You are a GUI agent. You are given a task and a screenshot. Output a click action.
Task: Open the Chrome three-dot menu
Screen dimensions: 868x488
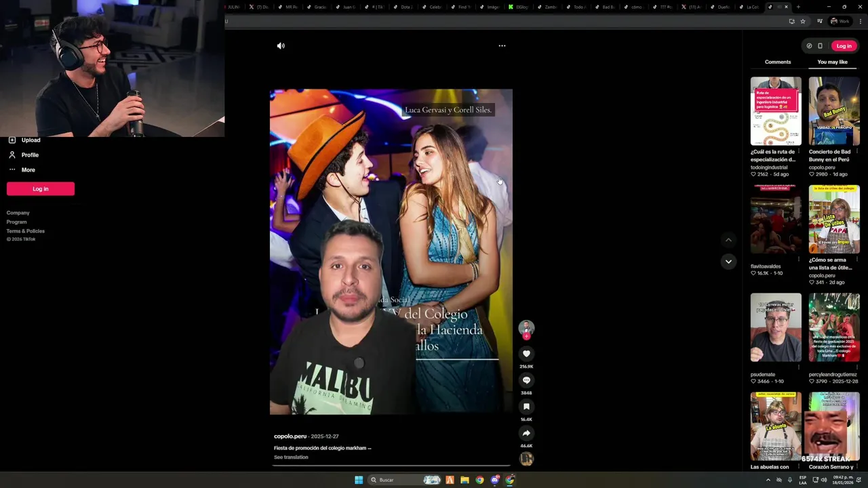(x=860, y=21)
